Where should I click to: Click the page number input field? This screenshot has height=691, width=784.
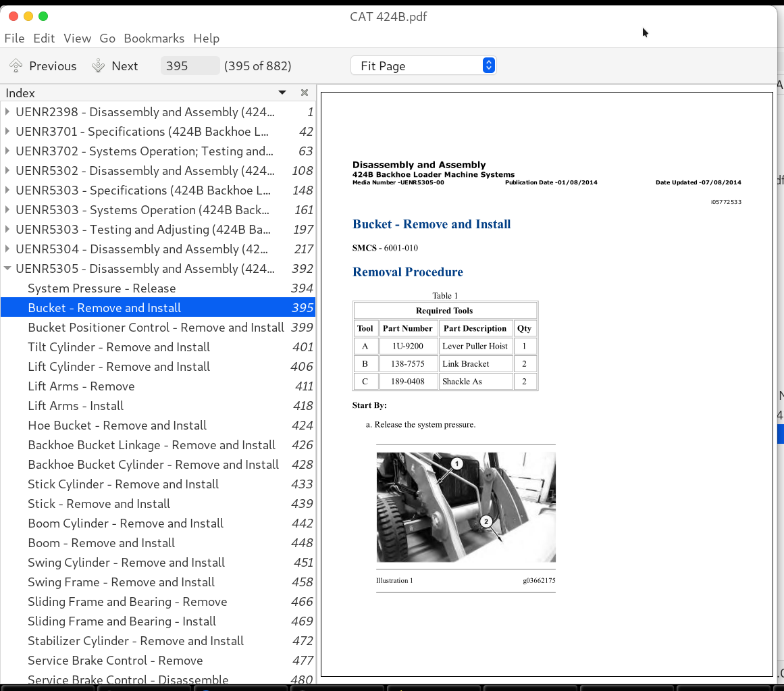(190, 65)
